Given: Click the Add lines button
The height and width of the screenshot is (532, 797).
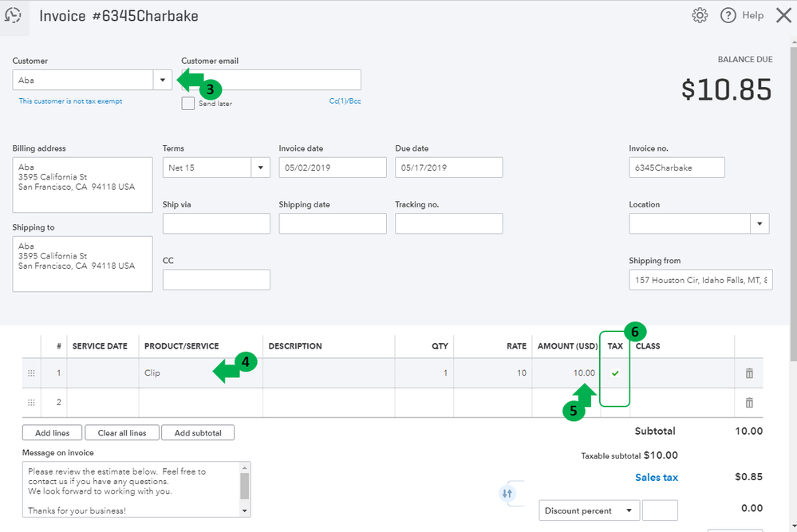Looking at the screenshot, I should 52,433.
